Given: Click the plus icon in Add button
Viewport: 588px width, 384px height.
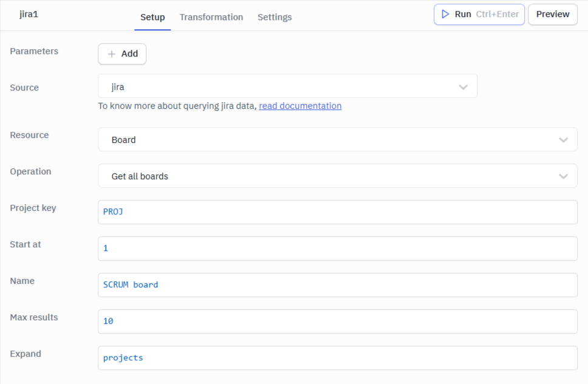Looking at the screenshot, I should point(111,54).
